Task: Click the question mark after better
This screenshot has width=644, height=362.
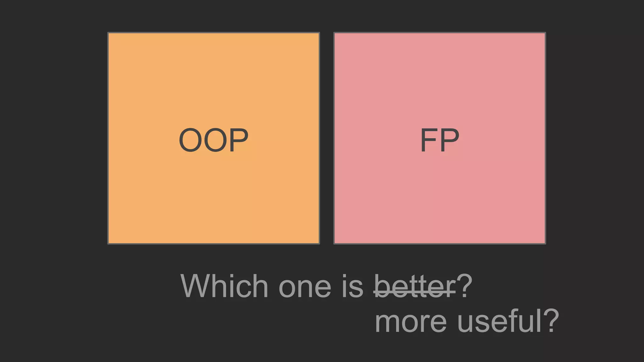Action: pos(465,285)
